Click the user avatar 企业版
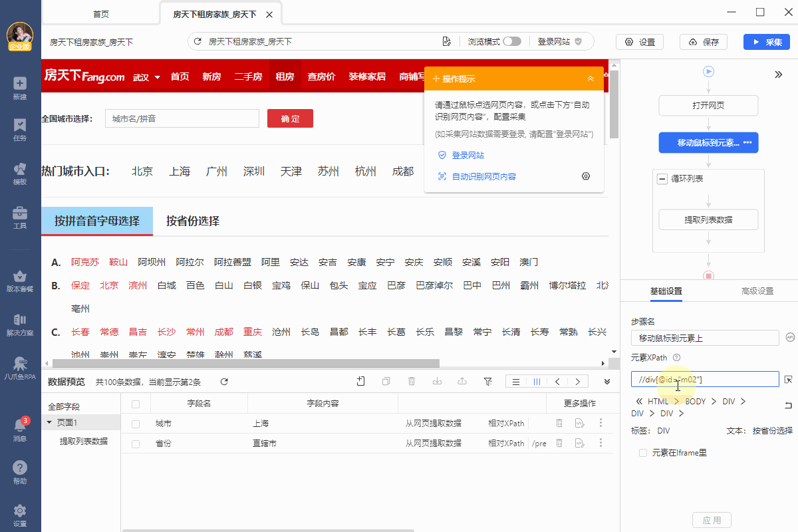 pos(20,36)
